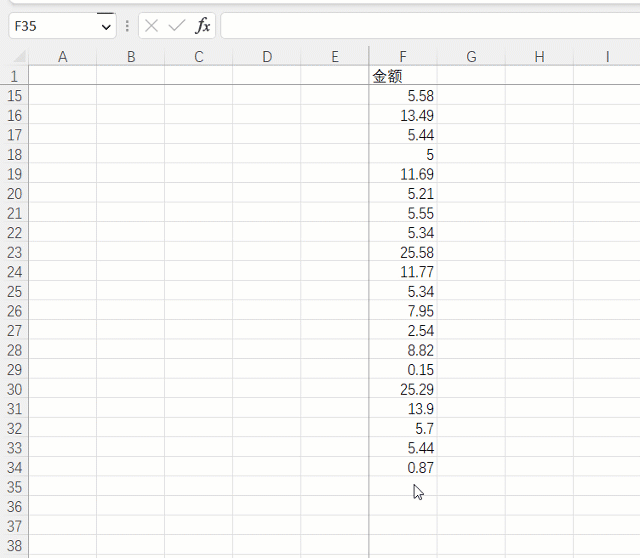640x558 pixels.
Task: Select row 1 header
Action: (x=14, y=76)
